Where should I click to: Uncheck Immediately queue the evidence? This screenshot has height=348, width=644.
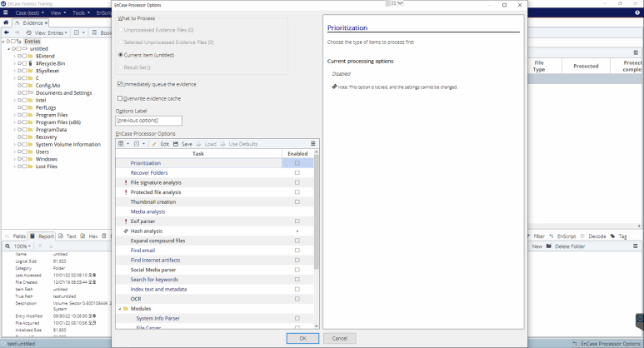[120, 84]
